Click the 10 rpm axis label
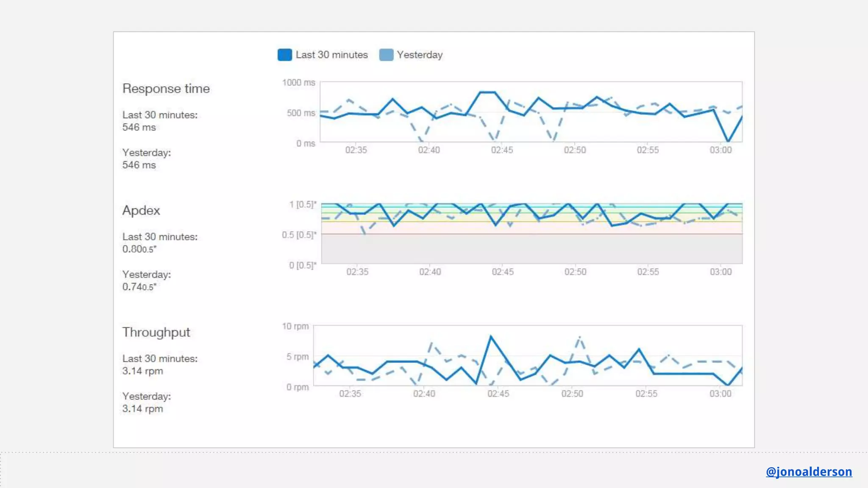868x488 pixels. click(295, 326)
